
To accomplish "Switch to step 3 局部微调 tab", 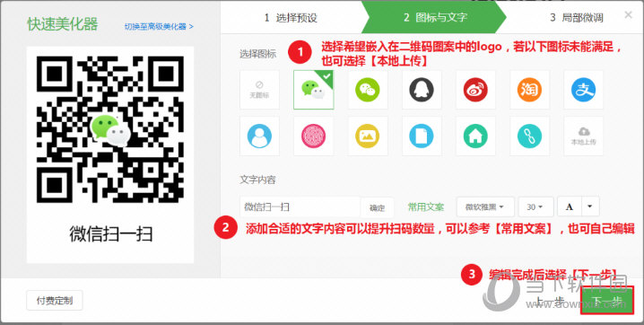I will tap(577, 18).
